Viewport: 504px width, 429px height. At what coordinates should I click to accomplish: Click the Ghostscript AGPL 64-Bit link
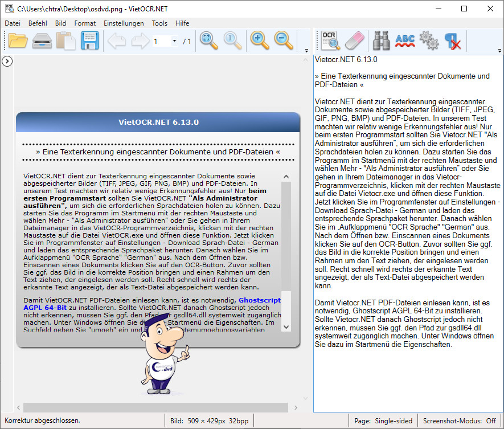point(259,300)
